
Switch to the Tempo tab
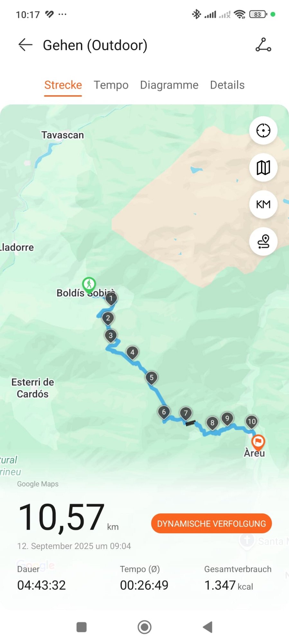[111, 85]
